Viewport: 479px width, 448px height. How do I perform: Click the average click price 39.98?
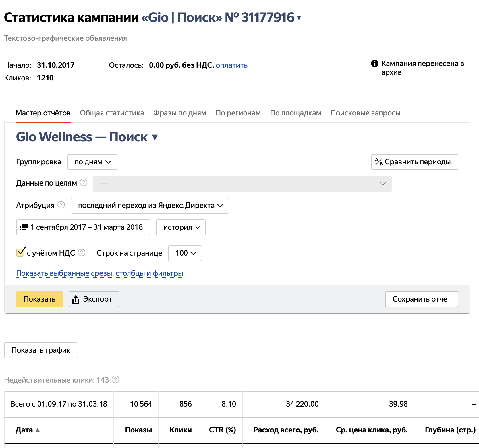coord(398,404)
